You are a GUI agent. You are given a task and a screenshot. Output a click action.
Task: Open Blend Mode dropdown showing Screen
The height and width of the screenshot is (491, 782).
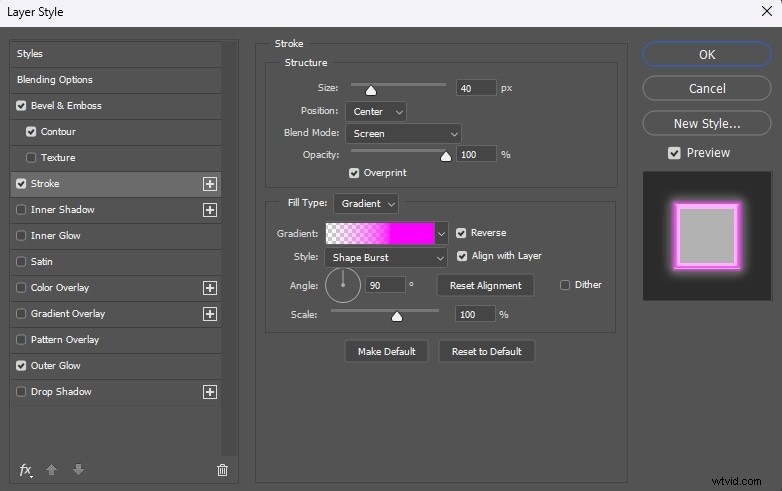tap(403, 134)
